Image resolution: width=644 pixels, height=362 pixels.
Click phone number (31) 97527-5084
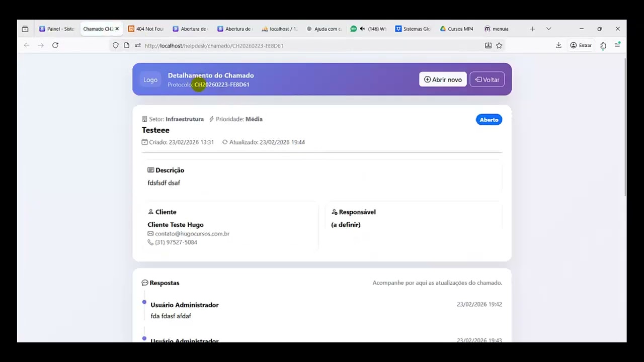click(176, 242)
